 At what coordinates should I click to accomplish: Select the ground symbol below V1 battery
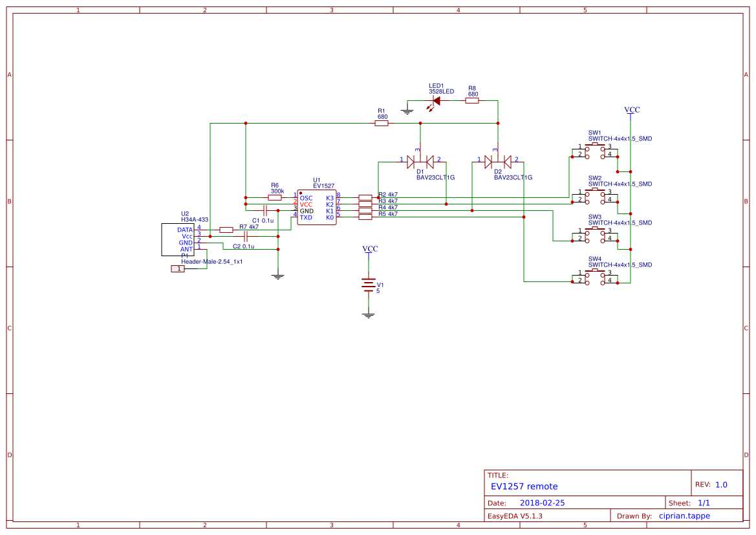[369, 316]
